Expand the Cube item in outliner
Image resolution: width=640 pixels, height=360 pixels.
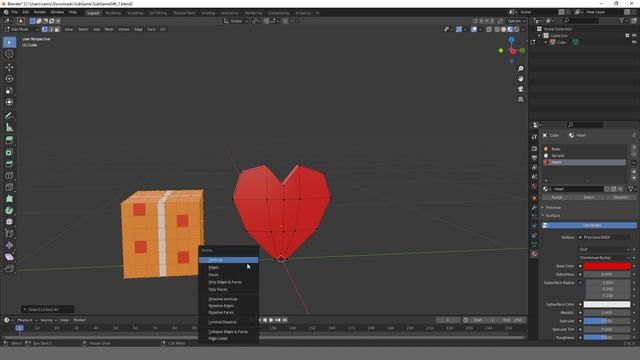546,42
